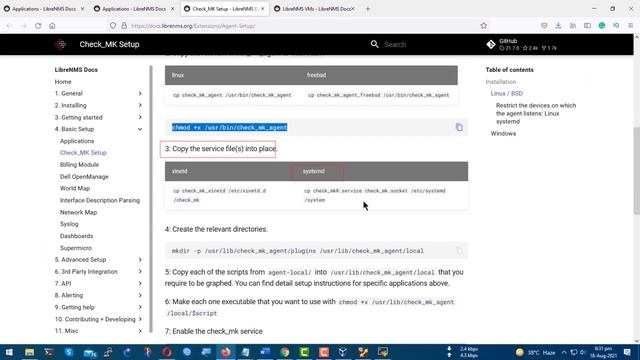This screenshot has width=640, height=360.
Task: Open Word from the taskbar
Action: click(265, 352)
